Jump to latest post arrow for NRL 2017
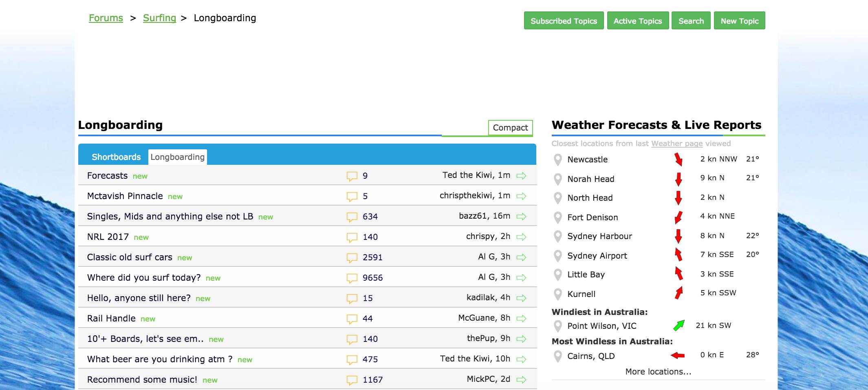868x390 pixels. tap(521, 237)
